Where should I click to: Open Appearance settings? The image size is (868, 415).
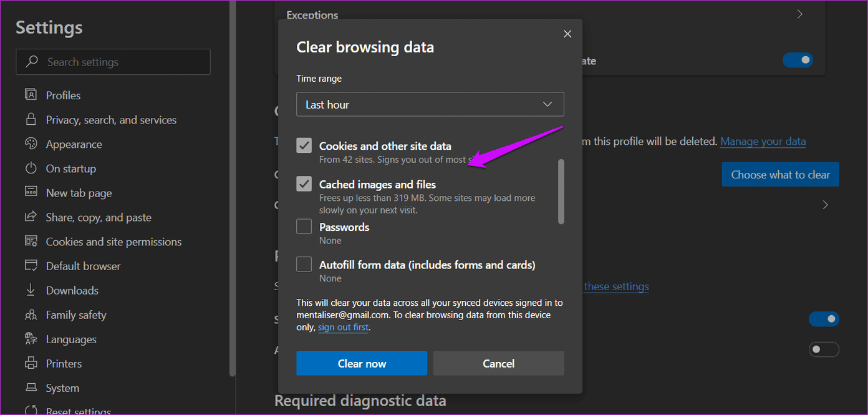click(x=74, y=144)
